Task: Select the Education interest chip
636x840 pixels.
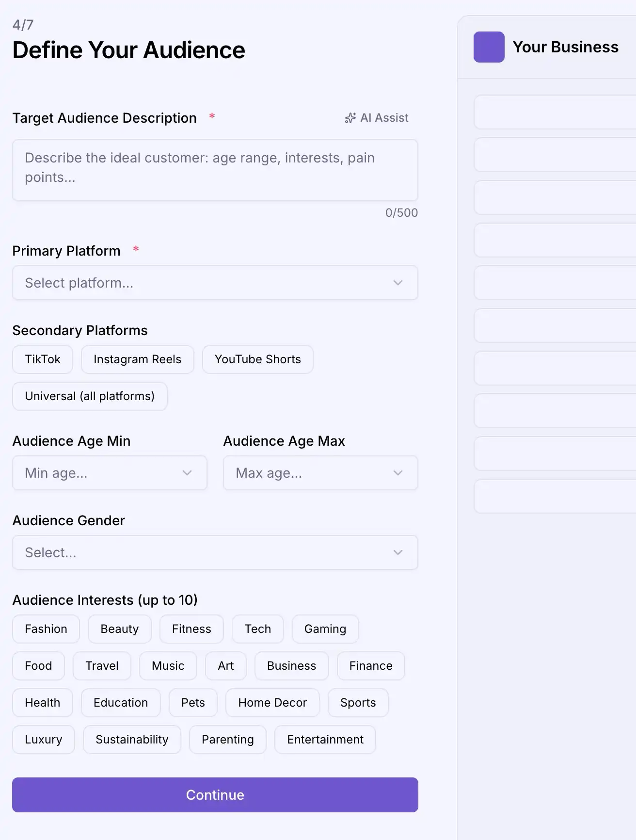Action: pyautogui.click(x=121, y=703)
